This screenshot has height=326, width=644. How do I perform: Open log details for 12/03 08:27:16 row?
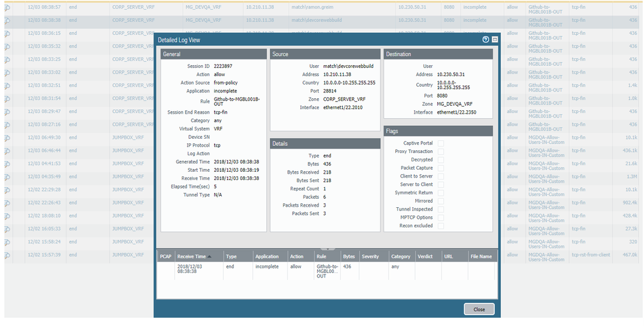click(7, 125)
